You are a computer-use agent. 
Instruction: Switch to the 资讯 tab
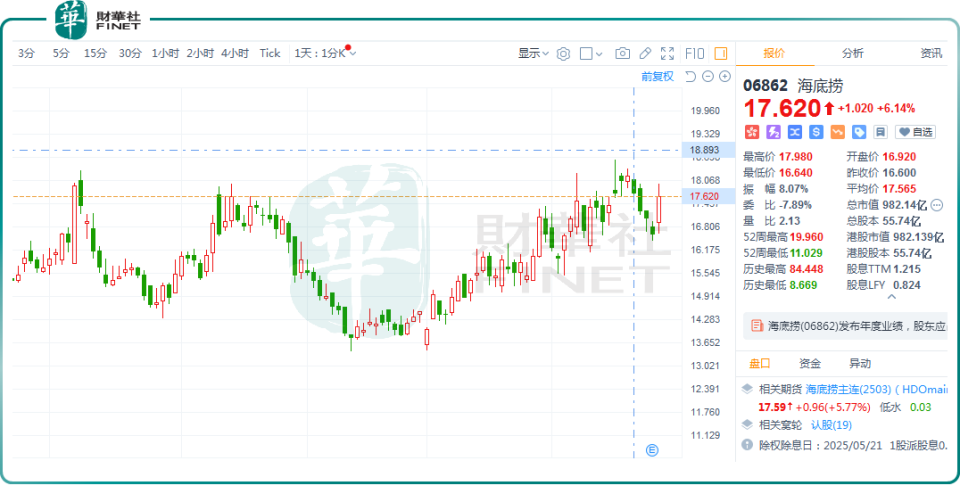point(931,53)
